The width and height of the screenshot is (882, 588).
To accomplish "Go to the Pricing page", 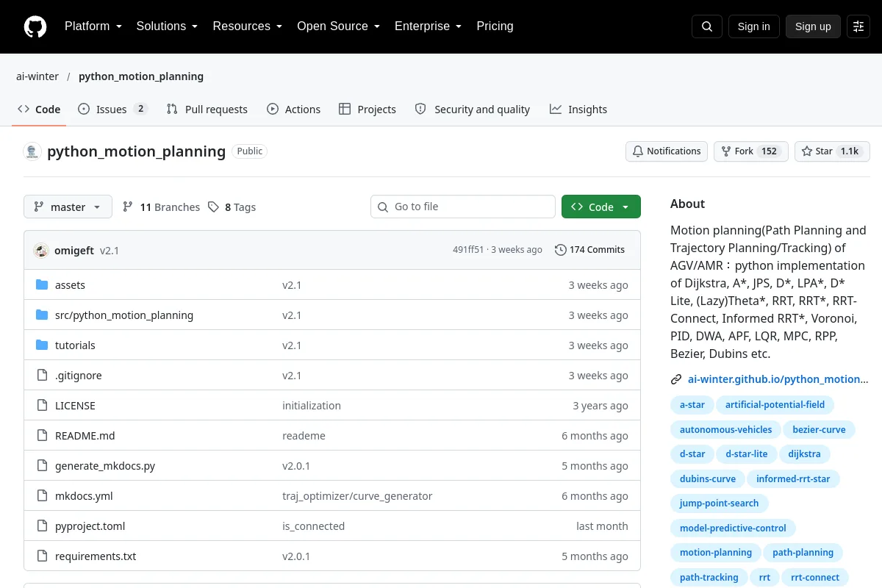I will coord(495,26).
